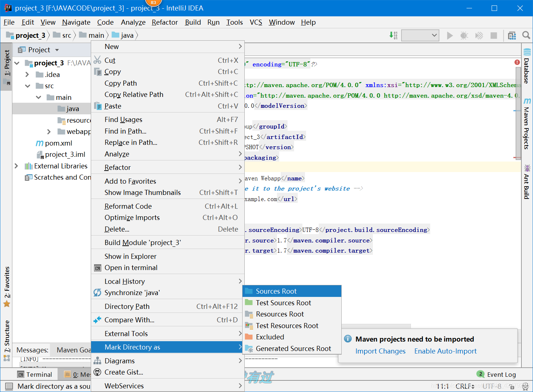This screenshot has height=392, width=533.
Task: Click the Build project icon in toolbar
Action: (394, 35)
